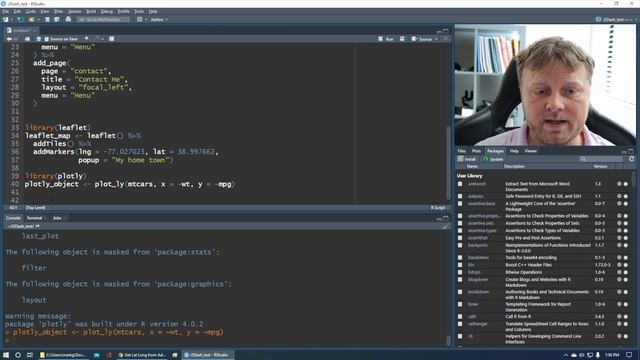Check the base64enc package checkbox

tap(460, 258)
